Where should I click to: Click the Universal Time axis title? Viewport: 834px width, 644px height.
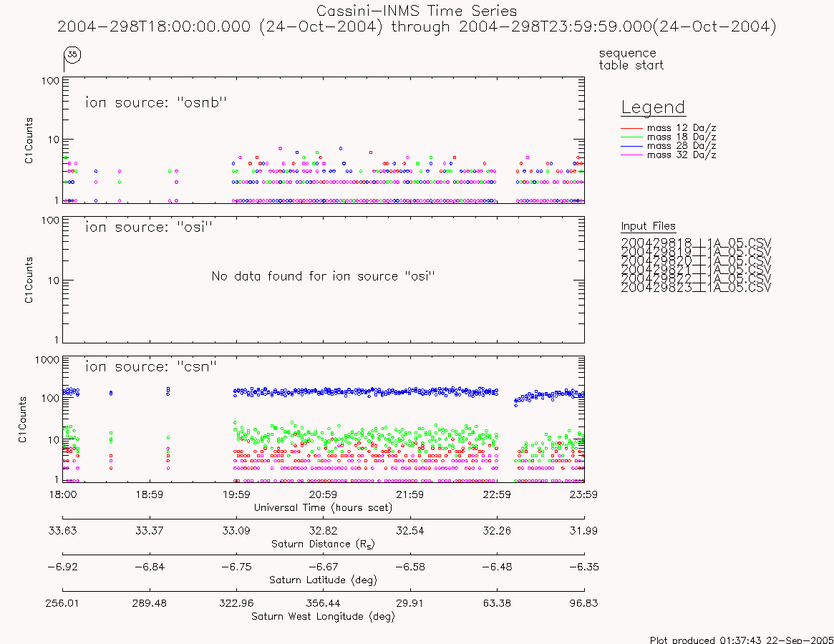coord(323,507)
